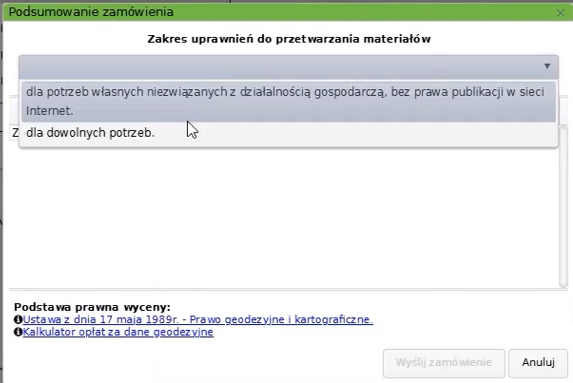Click the word 'Internet.' in first option
This screenshot has height=383, width=573.
[49, 111]
